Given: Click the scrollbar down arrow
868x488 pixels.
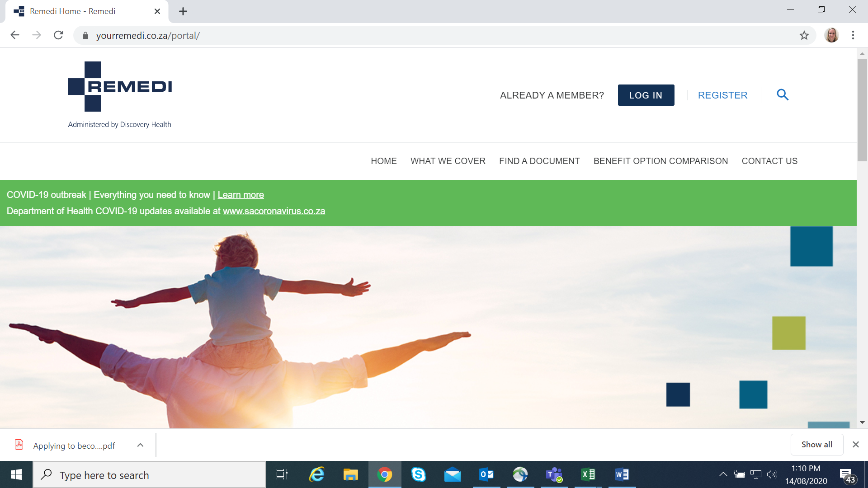Looking at the screenshot, I should pyautogui.click(x=862, y=422).
